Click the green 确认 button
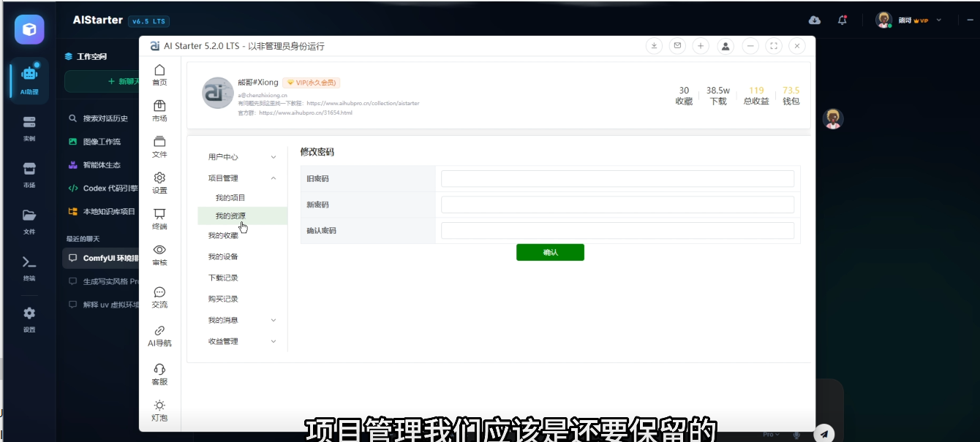Image resolution: width=980 pixels, height=442 pixels. 550,252
